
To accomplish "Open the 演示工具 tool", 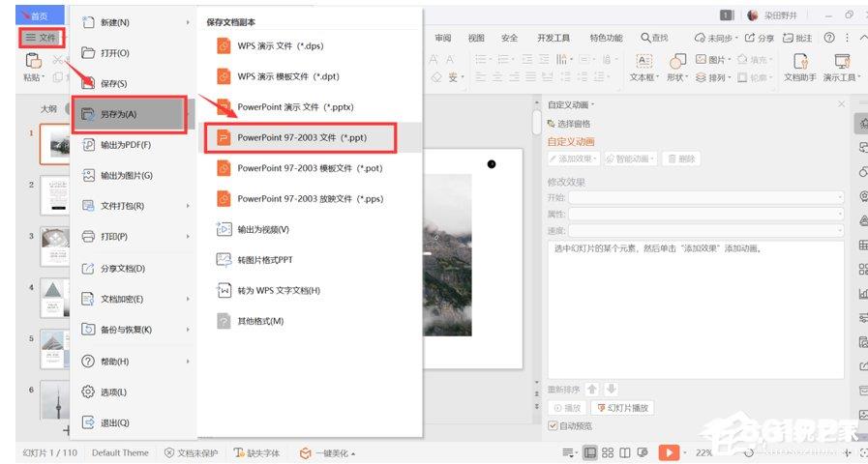I will coord(842,68).
